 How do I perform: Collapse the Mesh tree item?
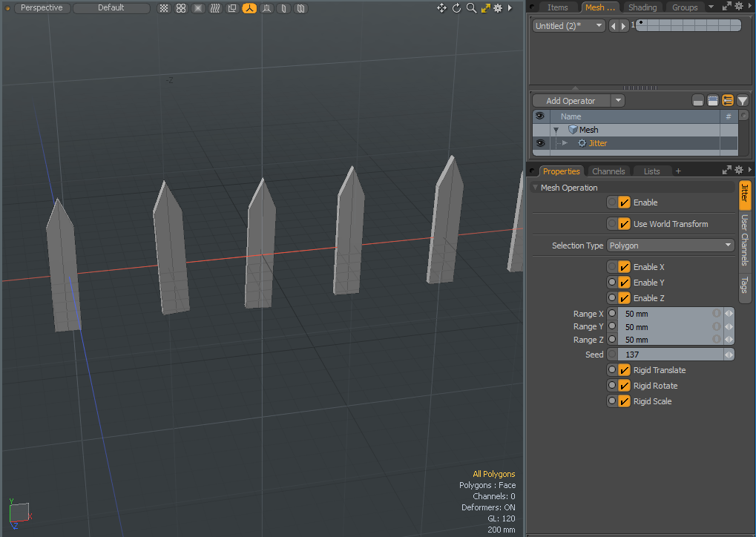point(556,130)
